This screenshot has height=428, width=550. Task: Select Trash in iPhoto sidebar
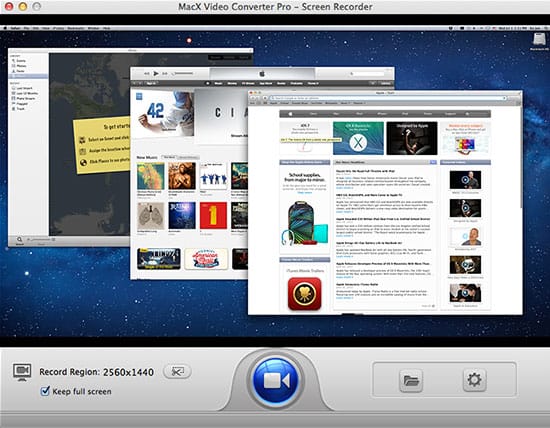[20, 109]
